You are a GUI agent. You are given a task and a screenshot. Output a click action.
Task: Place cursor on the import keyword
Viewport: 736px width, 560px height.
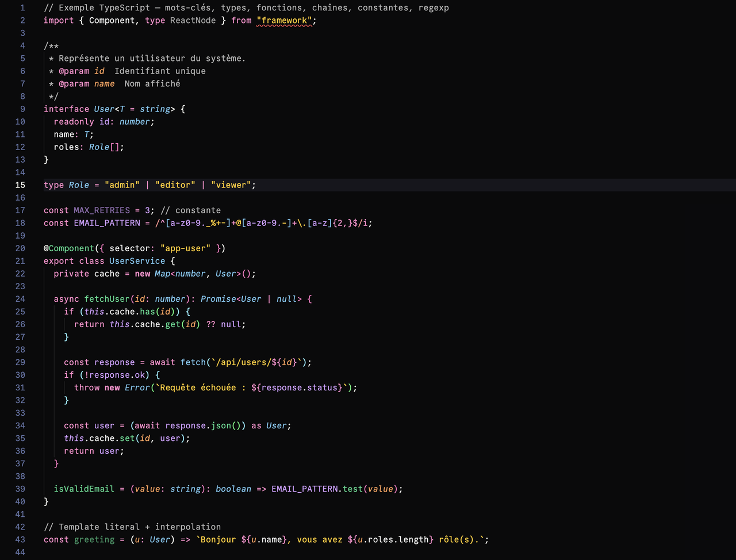click(x=59, y=20)
